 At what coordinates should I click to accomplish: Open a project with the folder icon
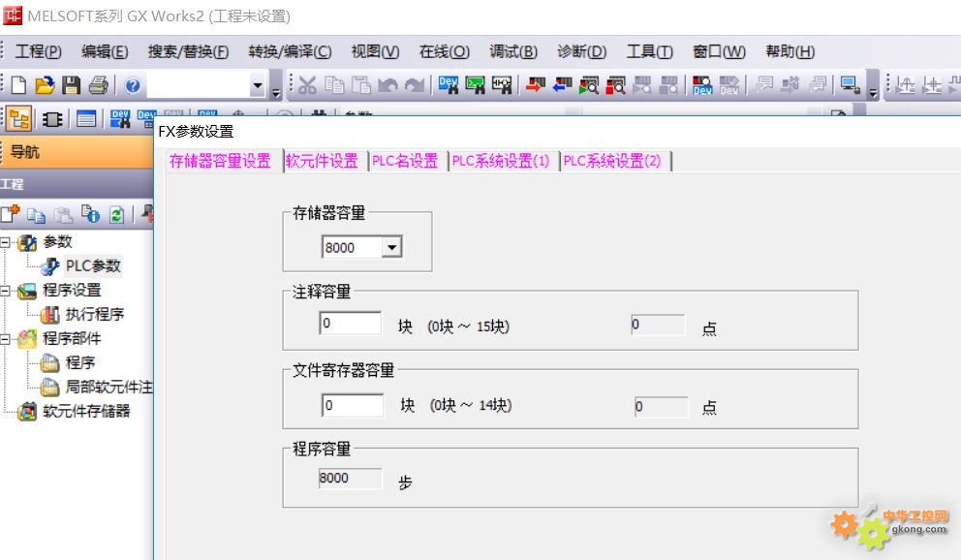(45, 84)
